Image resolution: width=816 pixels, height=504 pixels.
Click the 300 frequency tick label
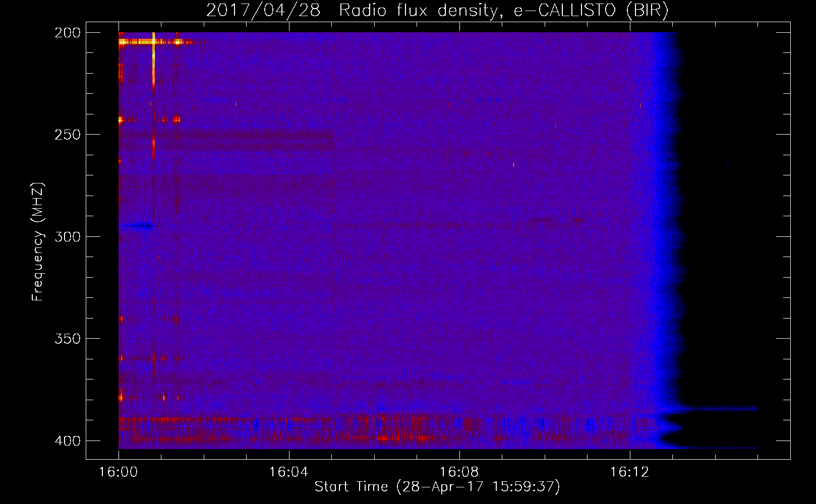pyautogui.click(x=68, y=236)
